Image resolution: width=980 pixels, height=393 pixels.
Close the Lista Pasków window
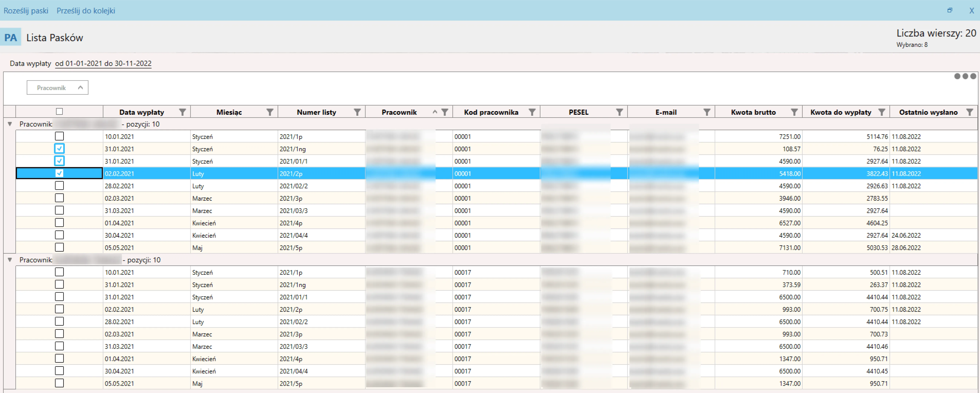click(x=972, y=11)
